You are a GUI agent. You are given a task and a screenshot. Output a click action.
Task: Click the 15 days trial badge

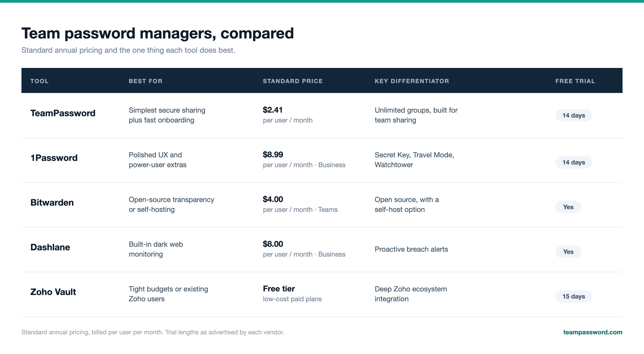point(574,297)
